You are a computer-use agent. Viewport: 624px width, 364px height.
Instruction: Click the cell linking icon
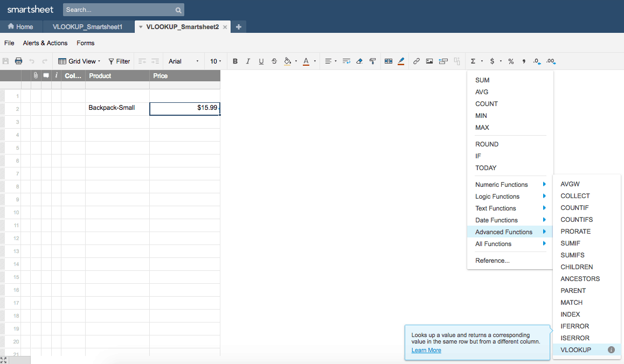pos(443,61)
